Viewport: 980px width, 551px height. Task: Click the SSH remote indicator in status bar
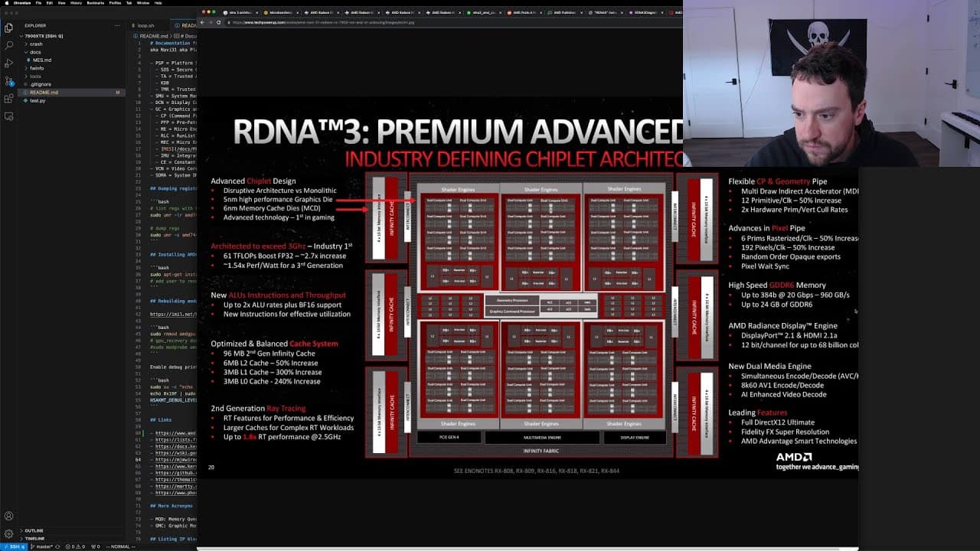coord(13,546)
